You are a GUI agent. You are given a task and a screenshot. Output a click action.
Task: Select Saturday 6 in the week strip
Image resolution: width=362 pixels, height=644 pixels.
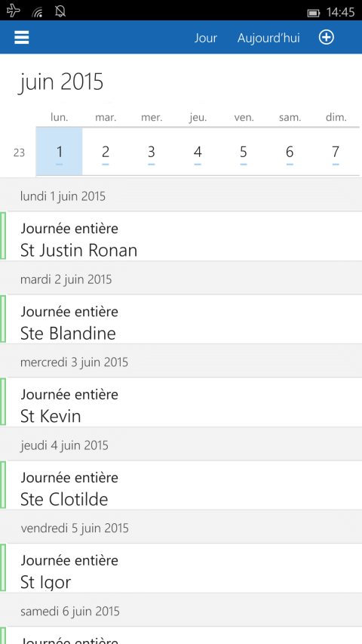pos(290,152)
